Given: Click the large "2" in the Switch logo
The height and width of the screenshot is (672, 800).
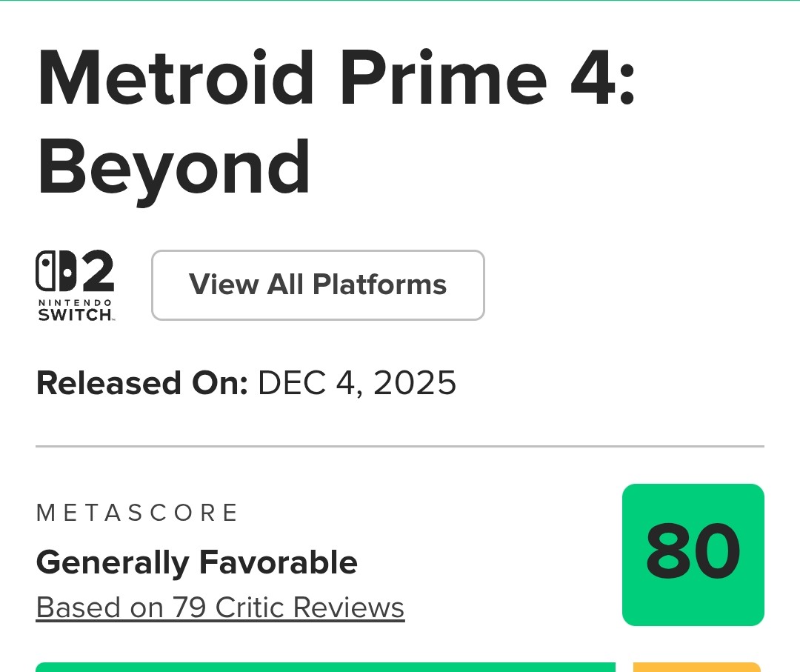Looking at the screenshot, I should pos(98,272).
